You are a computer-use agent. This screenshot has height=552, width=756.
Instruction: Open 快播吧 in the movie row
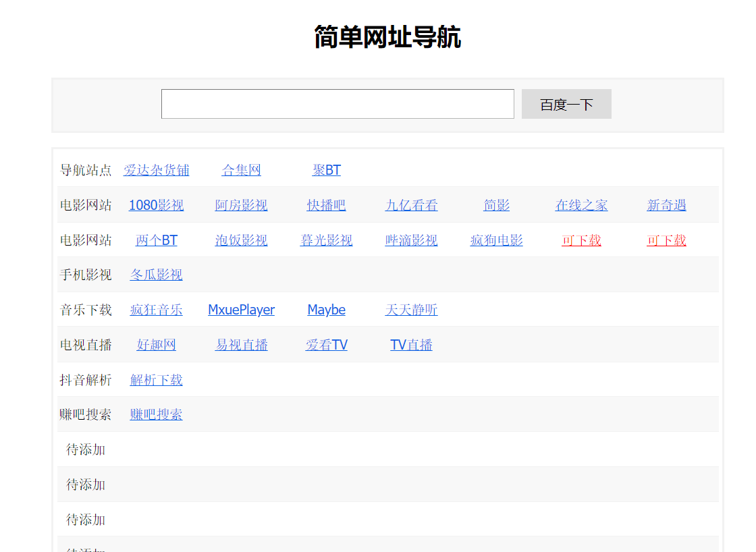click(326, 204)
